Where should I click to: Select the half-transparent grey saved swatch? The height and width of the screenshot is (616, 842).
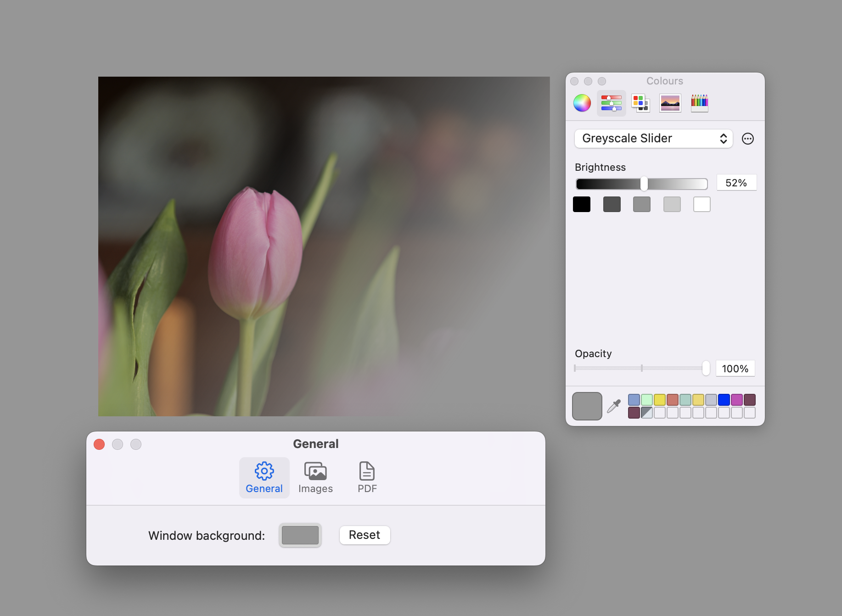point(646,413)
